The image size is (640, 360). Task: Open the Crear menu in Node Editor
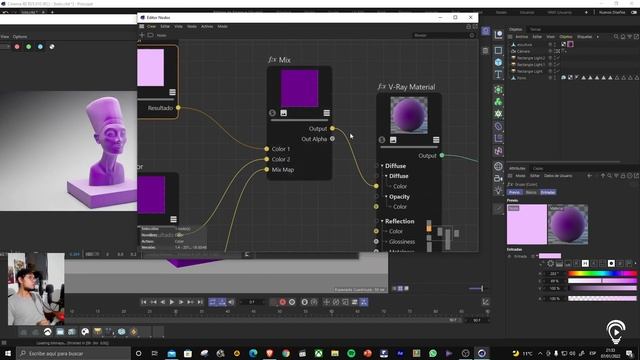click(x=151, y=27)
